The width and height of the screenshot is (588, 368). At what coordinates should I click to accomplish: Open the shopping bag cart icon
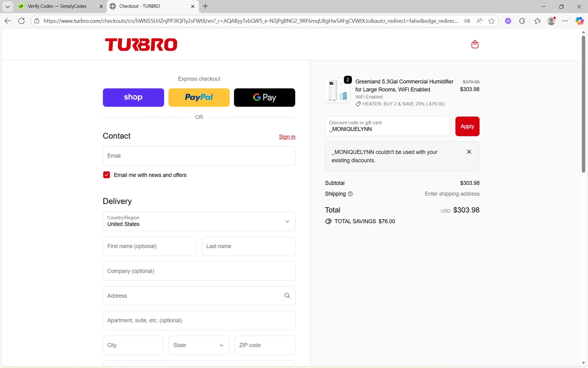[475, 44]
